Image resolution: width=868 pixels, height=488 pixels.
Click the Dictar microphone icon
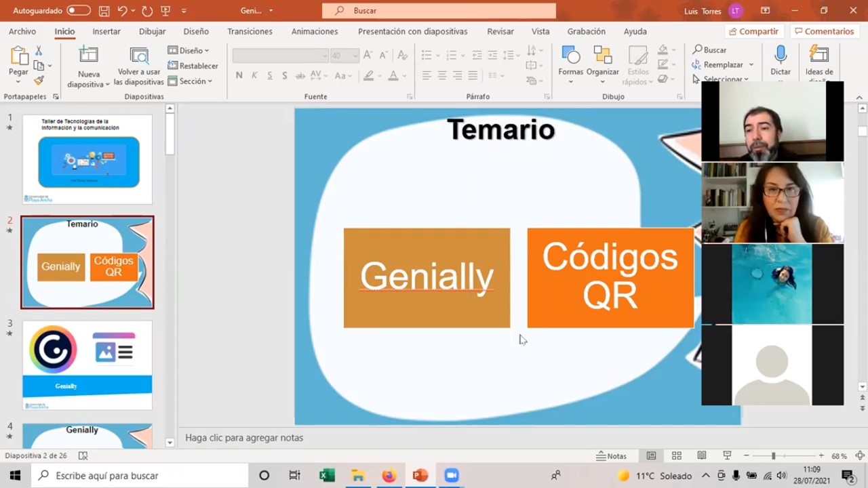pos(781,56)
